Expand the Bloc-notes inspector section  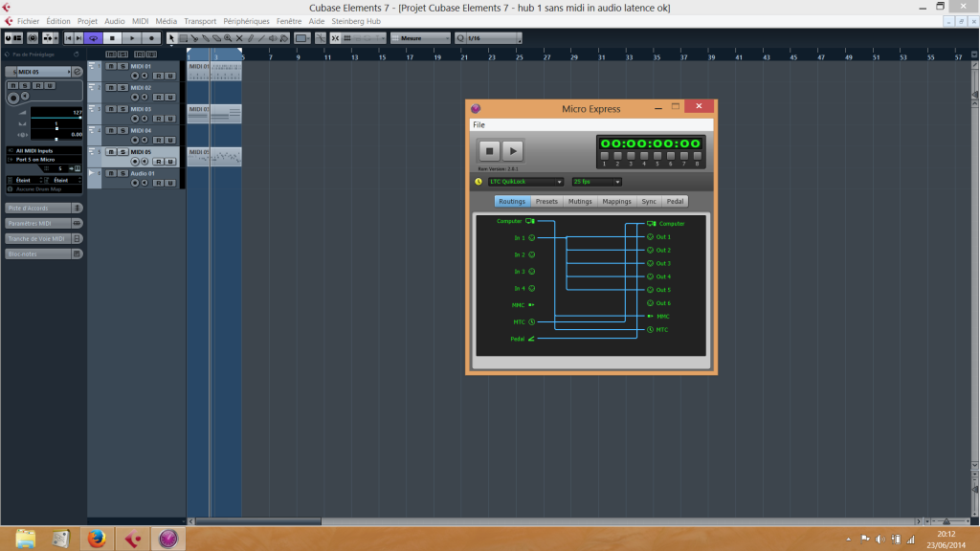click(44, 253)
